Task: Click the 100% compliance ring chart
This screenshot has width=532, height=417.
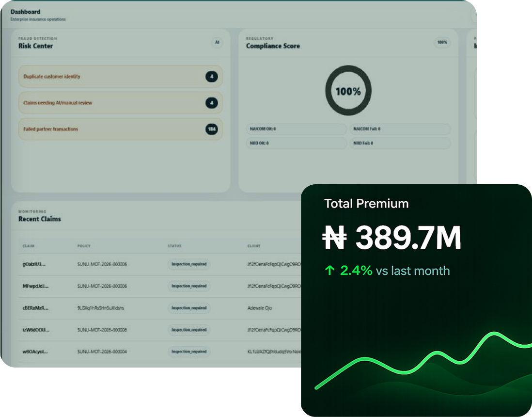Action: tap(348, 91)
